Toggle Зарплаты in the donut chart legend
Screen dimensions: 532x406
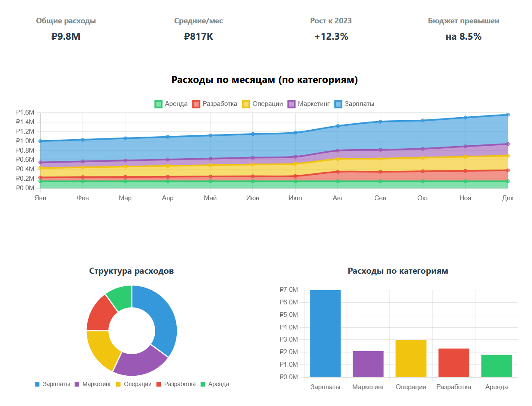pos(52,384)
